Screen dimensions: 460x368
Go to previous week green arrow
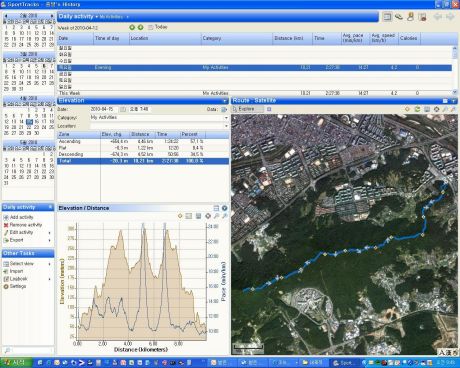point(132,27)
